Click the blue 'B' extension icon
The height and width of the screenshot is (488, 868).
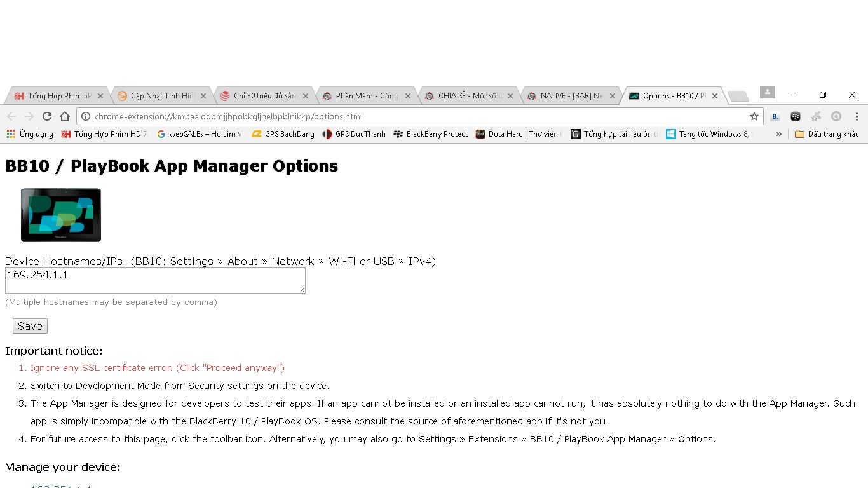[775, 116]
